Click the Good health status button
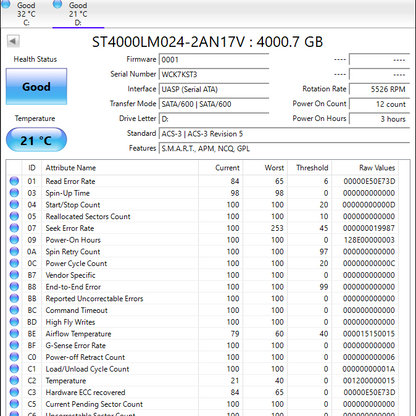416x416 pixels. coord(36,87)
